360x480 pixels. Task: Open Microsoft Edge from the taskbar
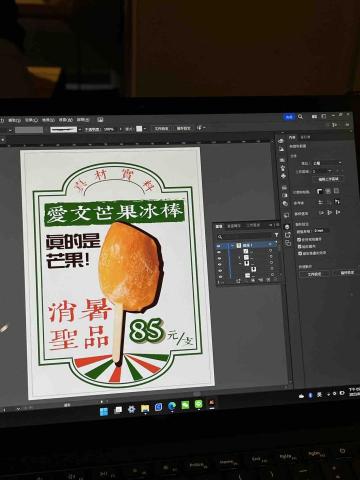point(172,406)
